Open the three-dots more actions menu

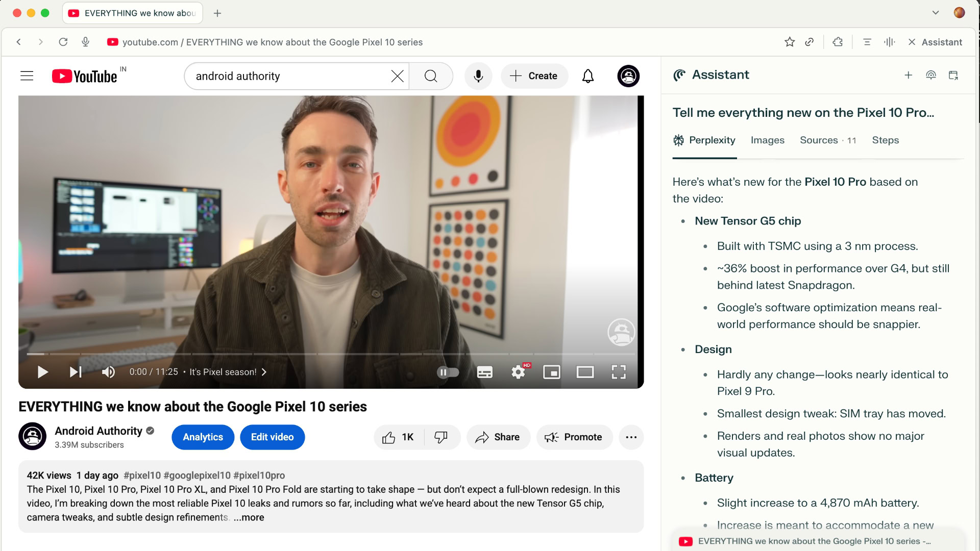point(631,437)
